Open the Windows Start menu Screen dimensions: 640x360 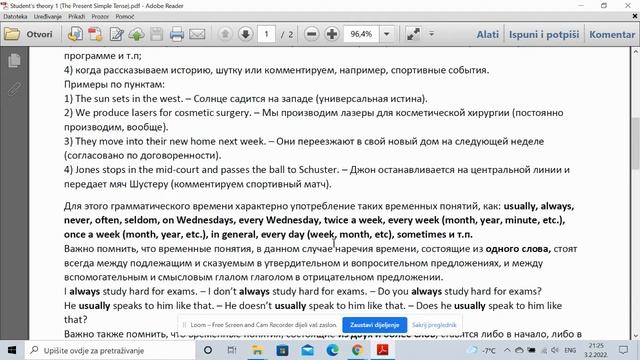click(x=12, y=350)
